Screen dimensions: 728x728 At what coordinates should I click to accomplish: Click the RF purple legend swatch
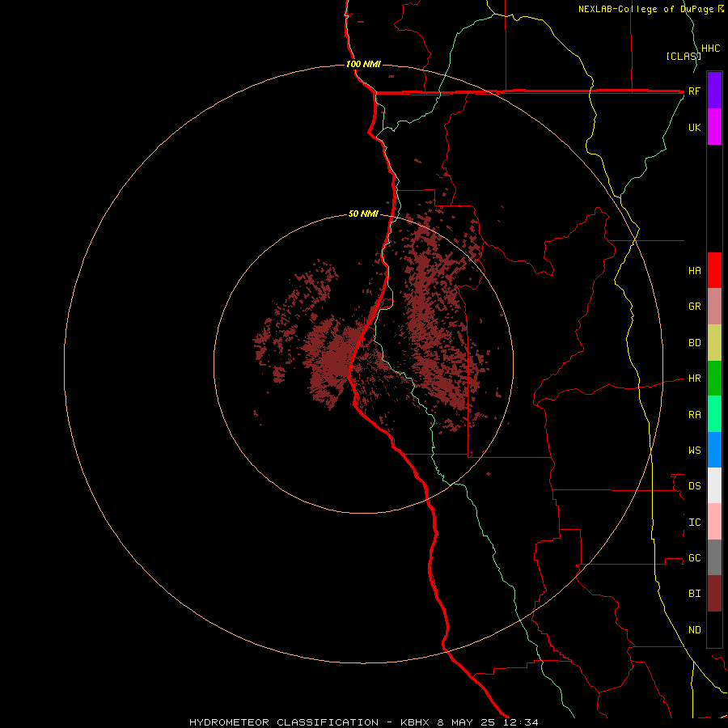pyautogui.click(x=714, y=91)
